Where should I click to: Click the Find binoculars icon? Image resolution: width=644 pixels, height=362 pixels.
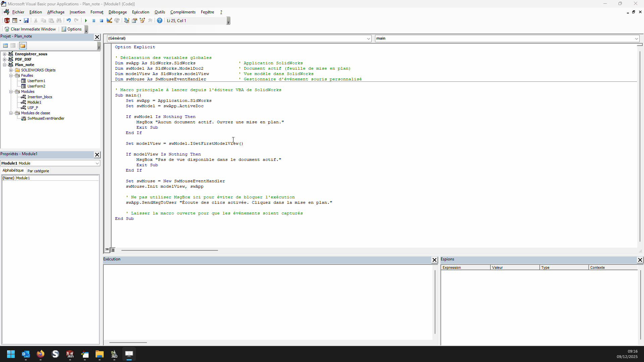pos(59,21)
